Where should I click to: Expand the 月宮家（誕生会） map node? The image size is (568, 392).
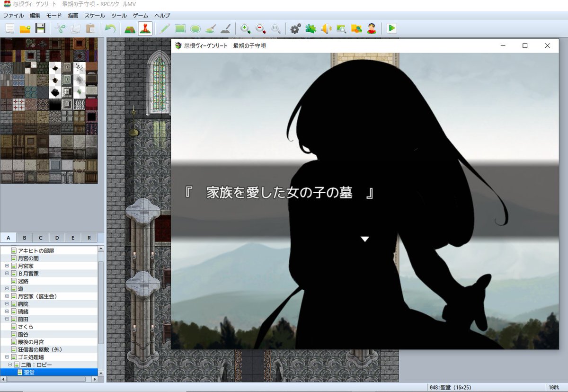[x=7, y=296]
